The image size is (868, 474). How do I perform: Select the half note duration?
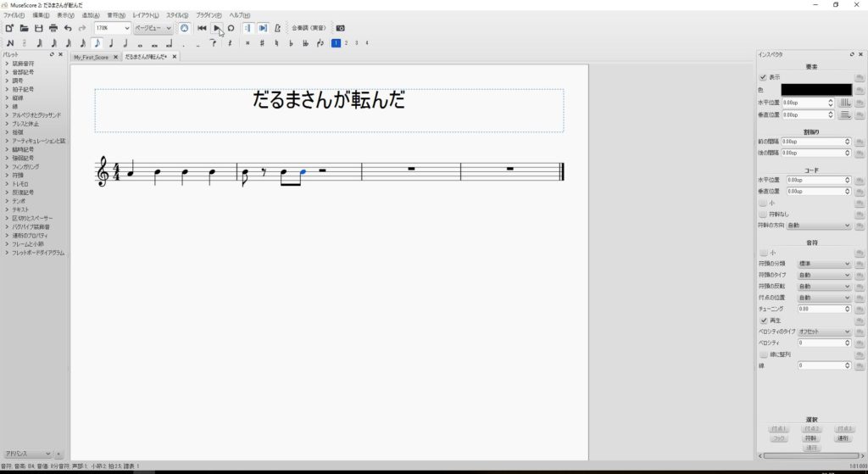[x=125, y=43]
